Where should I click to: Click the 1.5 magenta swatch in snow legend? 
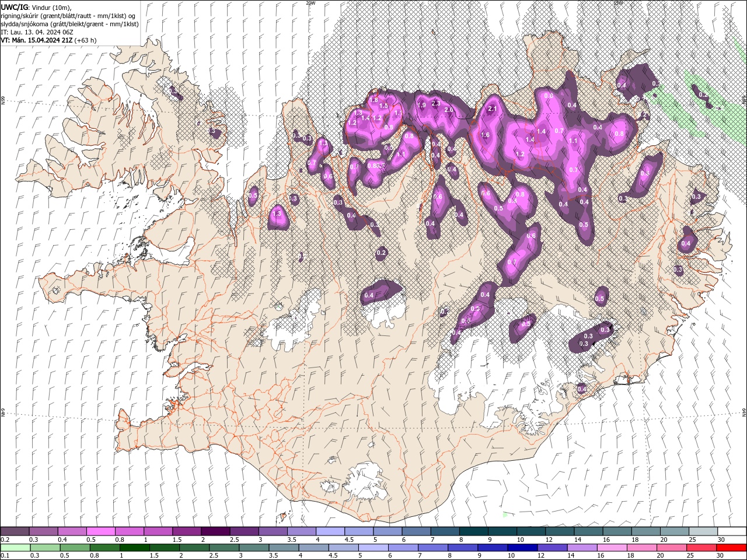(187, 531)
